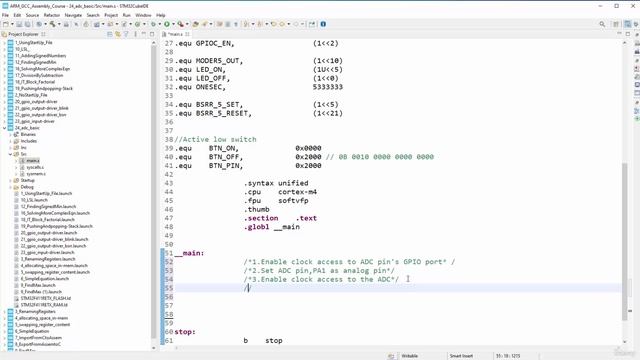Open the dropdown next to New icon
640x360 pixels.
[12, 24]
